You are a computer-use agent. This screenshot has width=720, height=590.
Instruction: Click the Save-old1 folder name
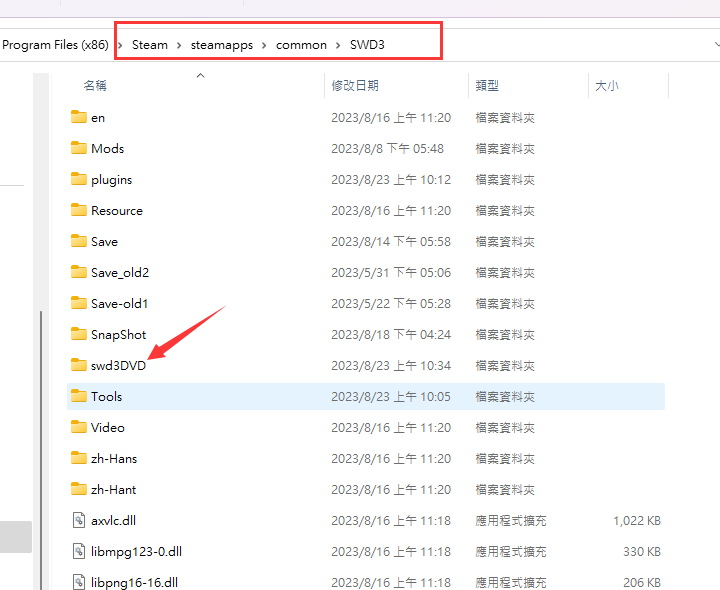[x=119, y=304]
